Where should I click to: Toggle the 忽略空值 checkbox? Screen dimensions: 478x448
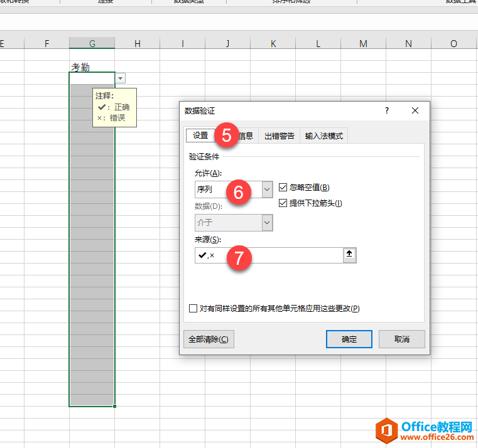[x=283, y=188]
